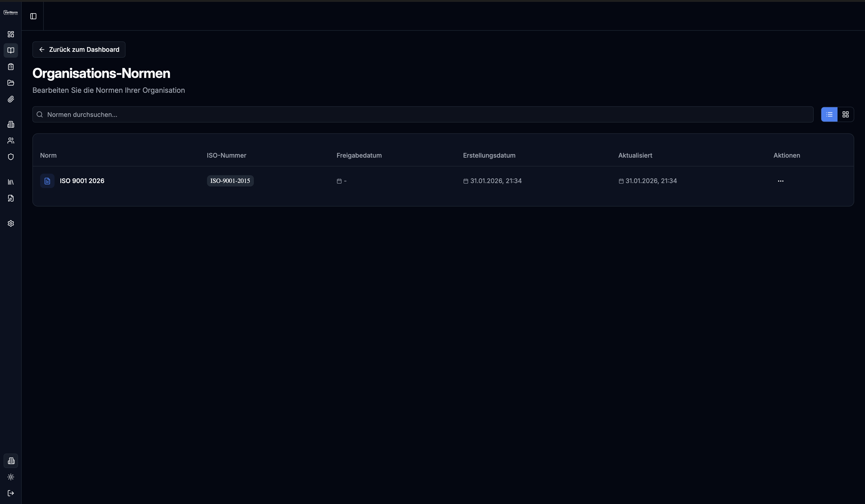This screenshot has height=504, width=865.
Task: Click the paperclip attachments sidebar icon
Action: [11, 99]
